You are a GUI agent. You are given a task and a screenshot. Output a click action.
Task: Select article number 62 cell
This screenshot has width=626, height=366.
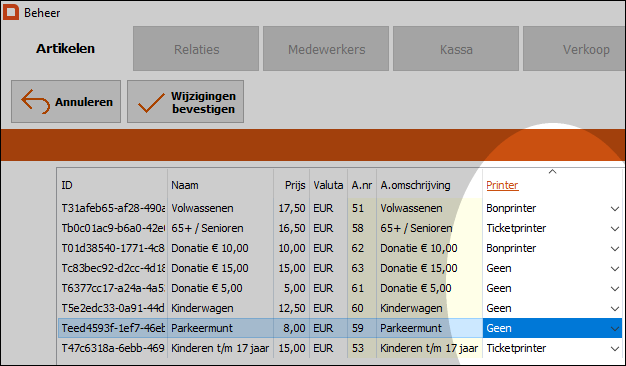[362, 248]
